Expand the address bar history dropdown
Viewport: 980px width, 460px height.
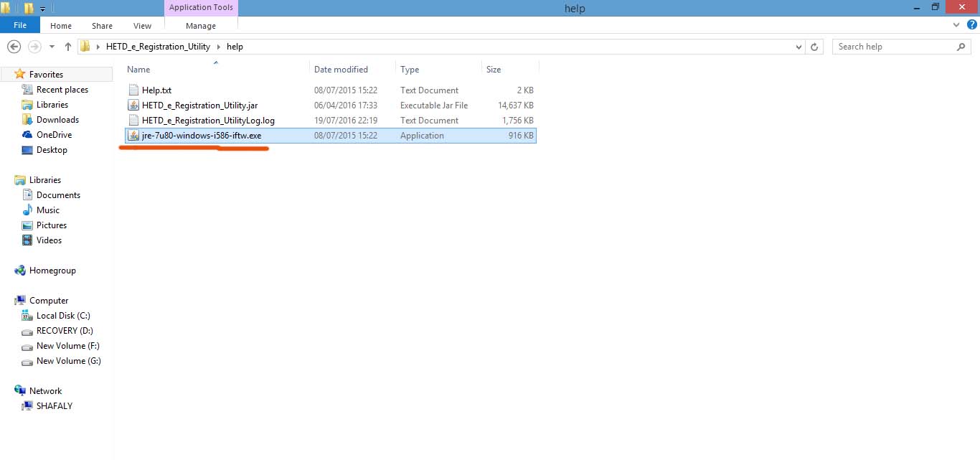pos(799,47)
